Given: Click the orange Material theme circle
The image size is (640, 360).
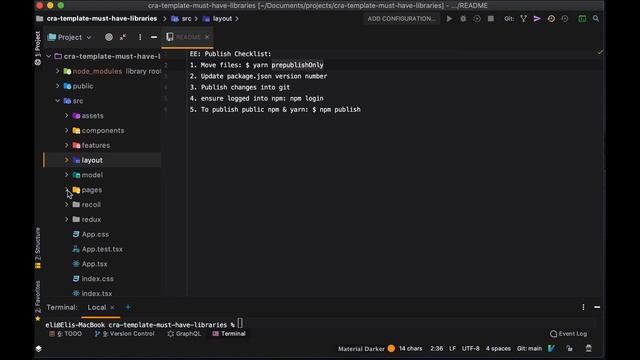Looking at the screenshot, I should pos(391,348).
